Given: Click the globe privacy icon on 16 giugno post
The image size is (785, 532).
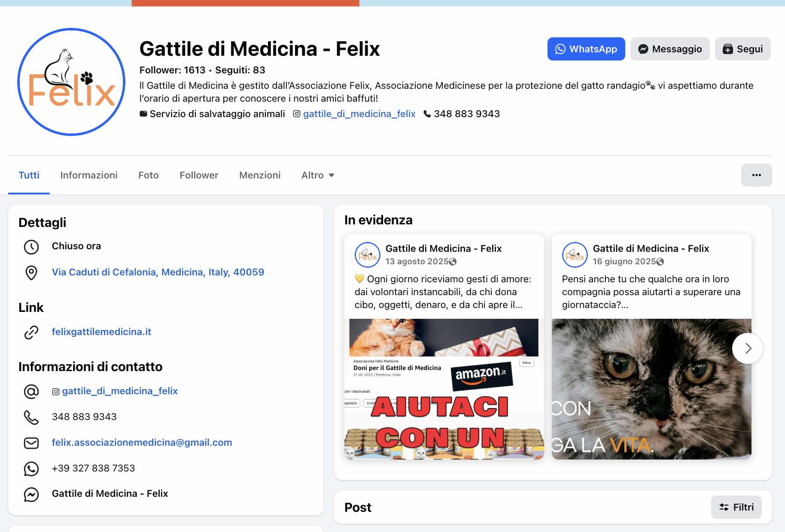Looking at the screenshot, I should pyautogui.click(x=660, y=262).
